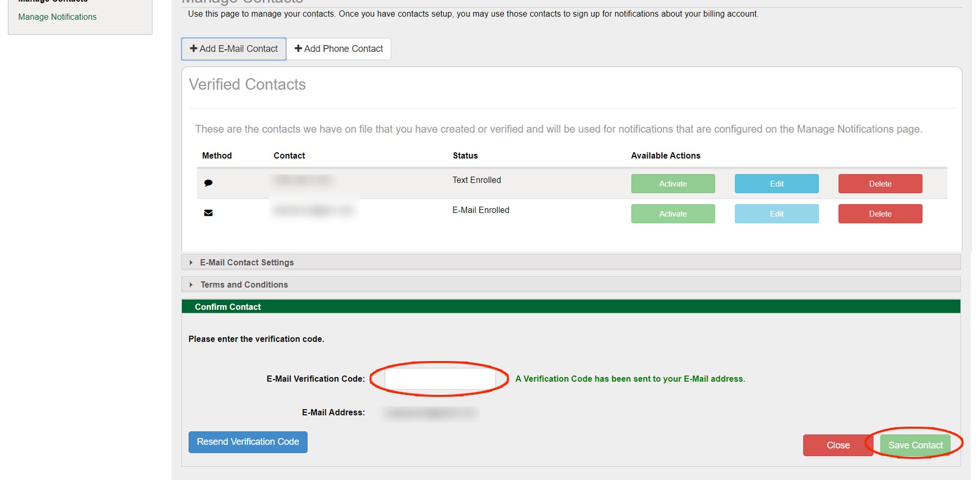Click Resend Verification Code button
This screenshot has height=480, width=980.
tap(248, 442)
